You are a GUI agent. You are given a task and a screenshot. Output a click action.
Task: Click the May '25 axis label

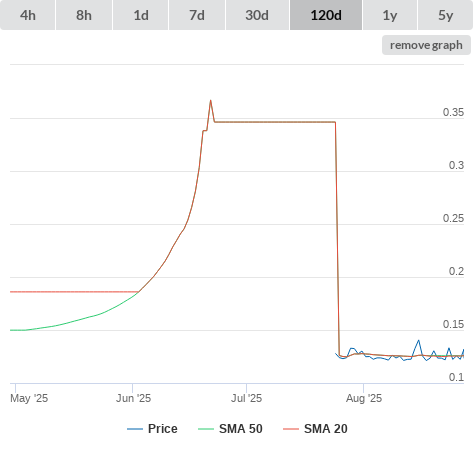(x=29, y=398)
